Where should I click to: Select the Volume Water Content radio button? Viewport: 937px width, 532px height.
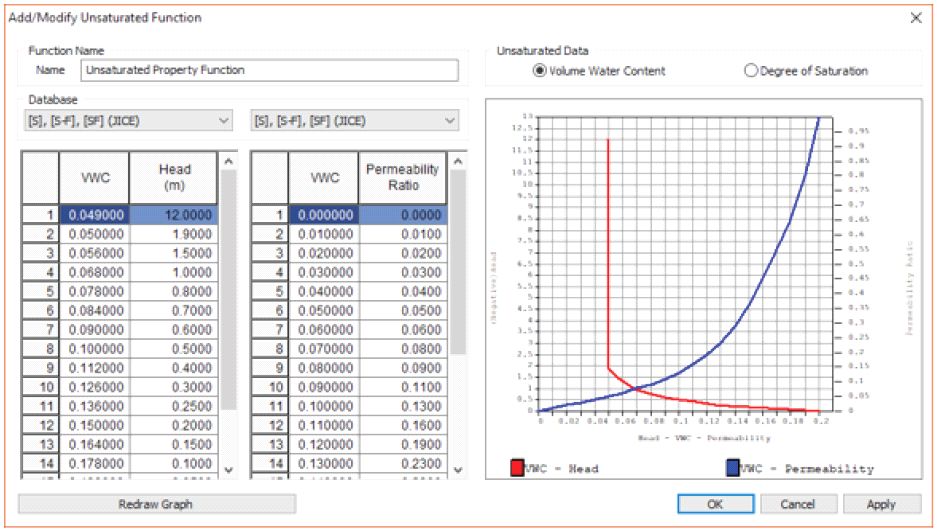click(x=540, y=71)
